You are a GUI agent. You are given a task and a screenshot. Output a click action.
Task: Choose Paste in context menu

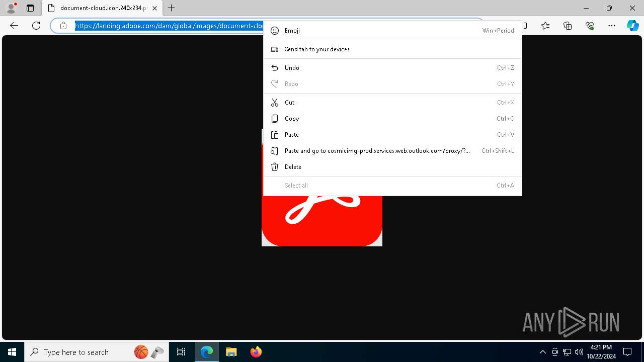[392, 135]
